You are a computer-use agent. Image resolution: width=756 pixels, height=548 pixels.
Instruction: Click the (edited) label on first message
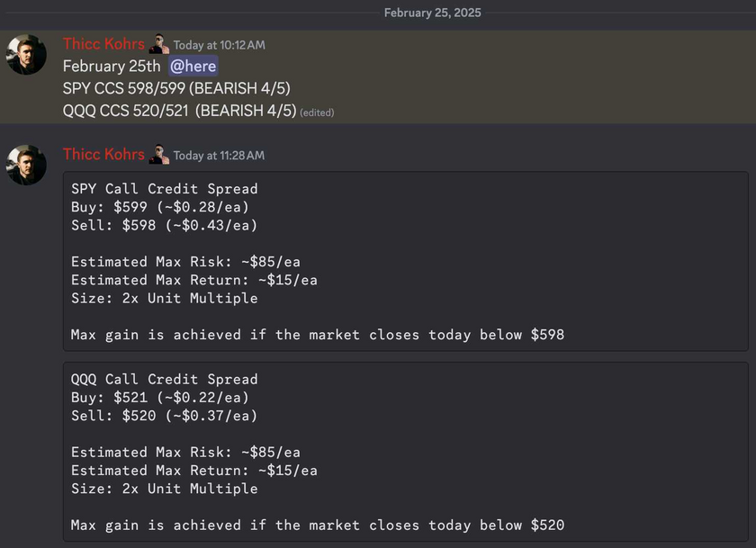(x=317, y=112)
